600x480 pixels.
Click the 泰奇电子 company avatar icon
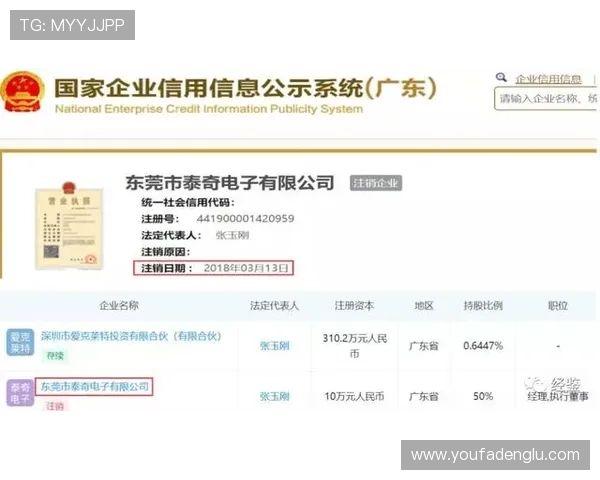[x=20, y=393]
